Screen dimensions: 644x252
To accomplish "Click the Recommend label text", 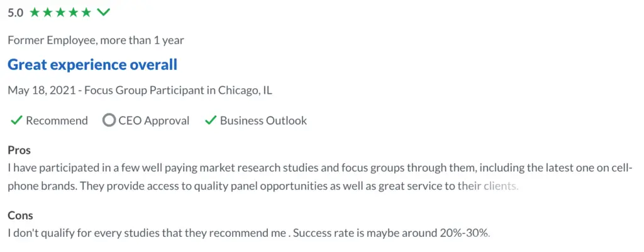I will (x=57, y=121).
